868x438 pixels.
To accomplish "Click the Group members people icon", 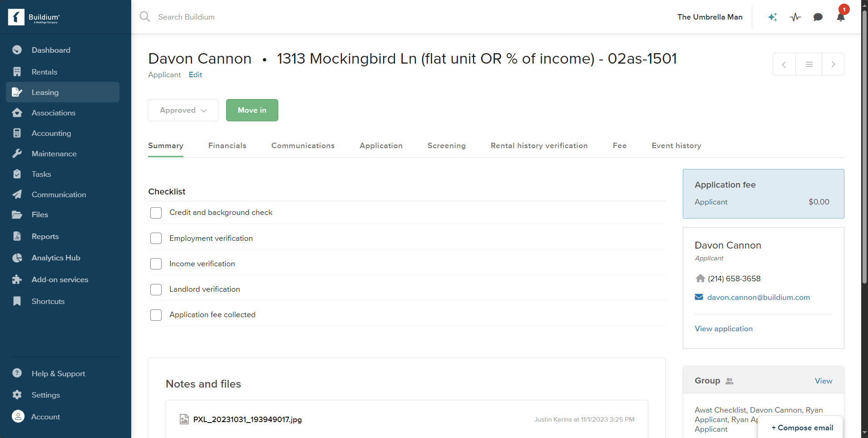I will 730,382.
